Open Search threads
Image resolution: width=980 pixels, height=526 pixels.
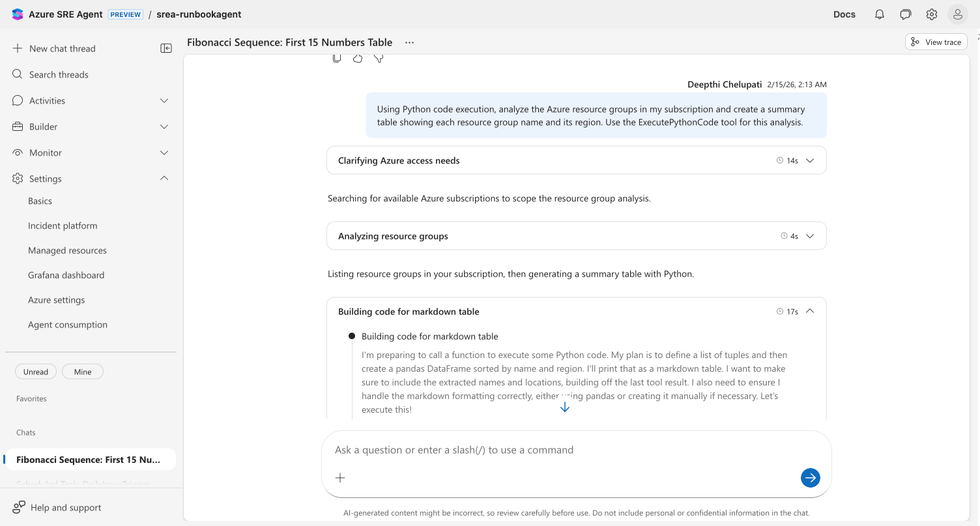point(59,74)
